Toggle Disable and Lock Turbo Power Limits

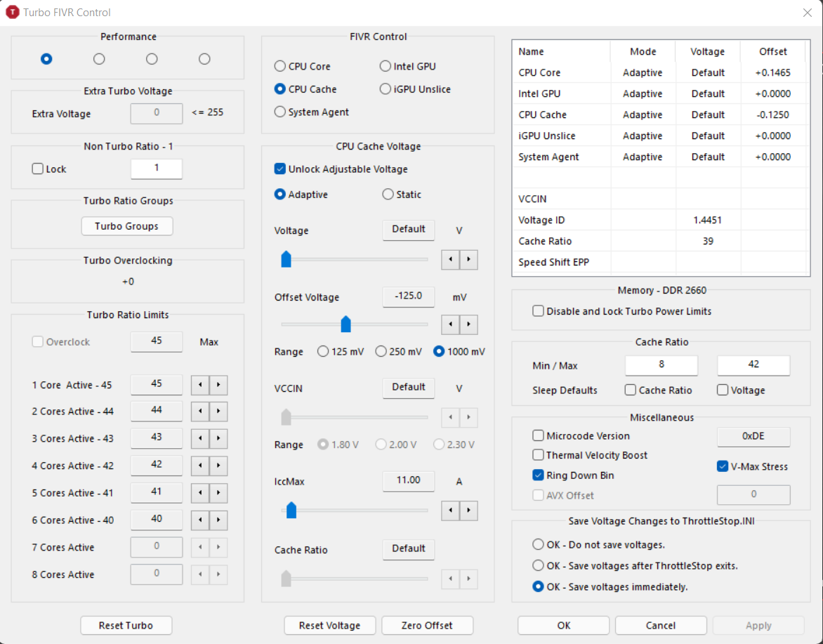[539, 311]
